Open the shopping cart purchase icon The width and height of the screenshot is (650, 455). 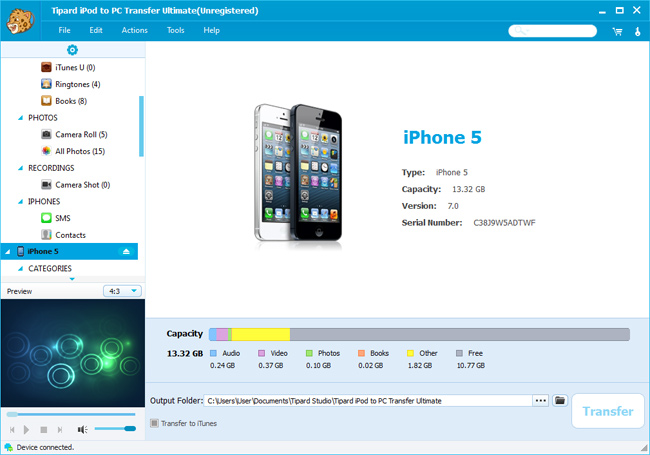pos(617,31)
